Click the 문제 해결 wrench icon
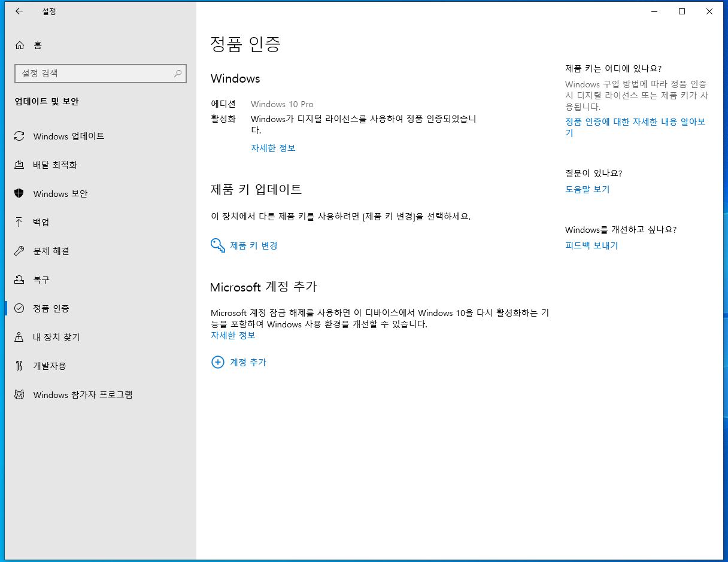Screen dimensions: 728x562 tap(19, 251)
